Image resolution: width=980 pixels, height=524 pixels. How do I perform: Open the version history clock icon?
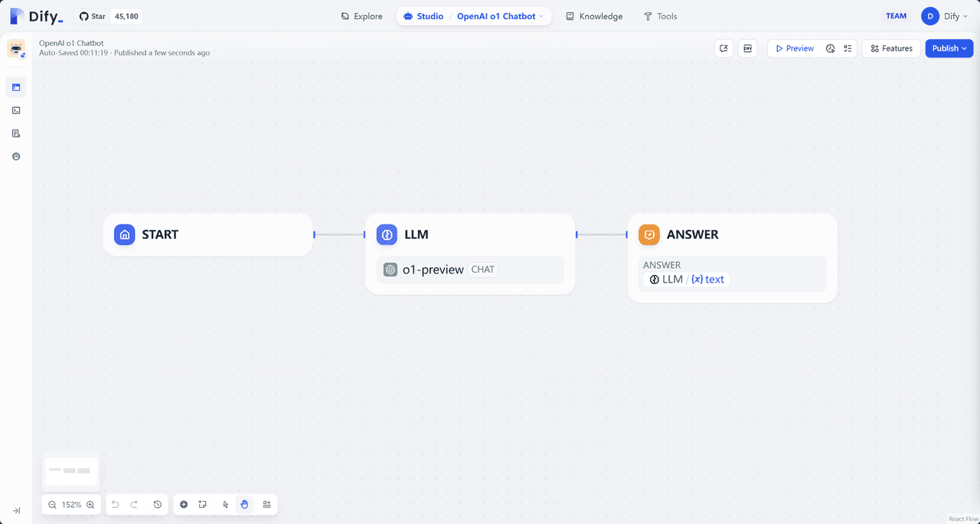tap(157, 504)
